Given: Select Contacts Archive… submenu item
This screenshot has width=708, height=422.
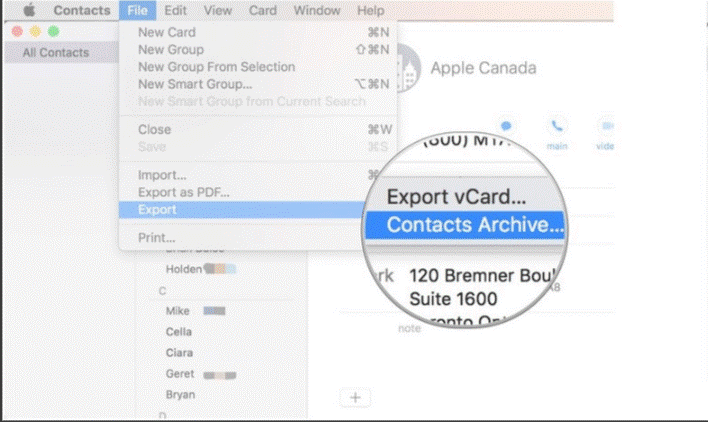Looking at the screenshot, I should pyautogui.click(x=465, y=225).
